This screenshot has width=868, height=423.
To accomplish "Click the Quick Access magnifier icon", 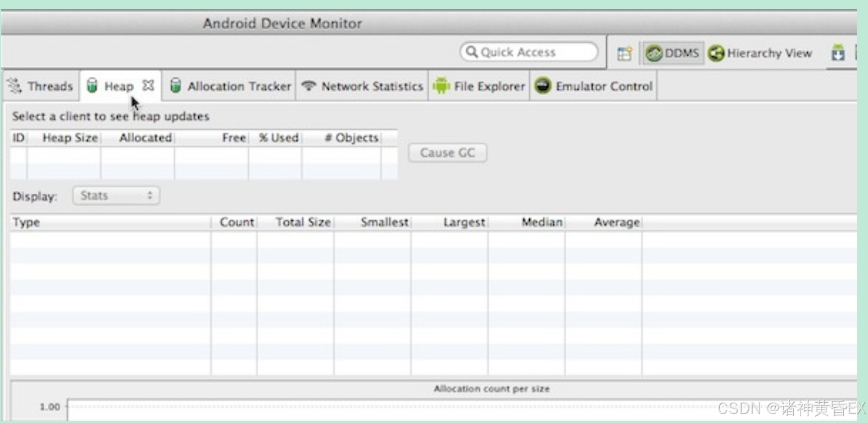I will (x=472, y=52).
